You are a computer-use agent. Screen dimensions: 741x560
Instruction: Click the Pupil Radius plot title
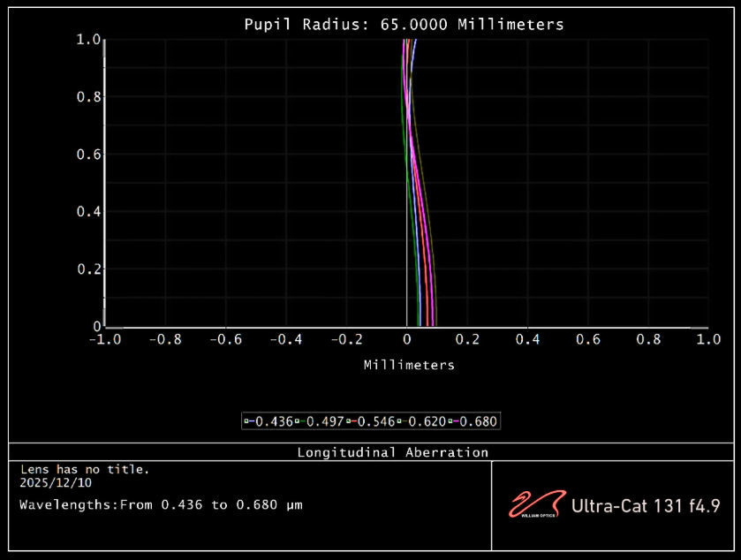pyautogui.click(x=404, y=24)
